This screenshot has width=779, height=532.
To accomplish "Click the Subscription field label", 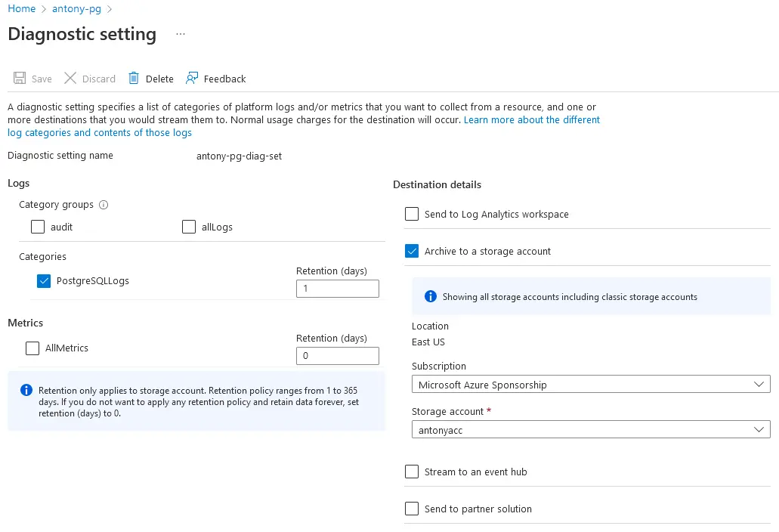I will tap(439, 367).
